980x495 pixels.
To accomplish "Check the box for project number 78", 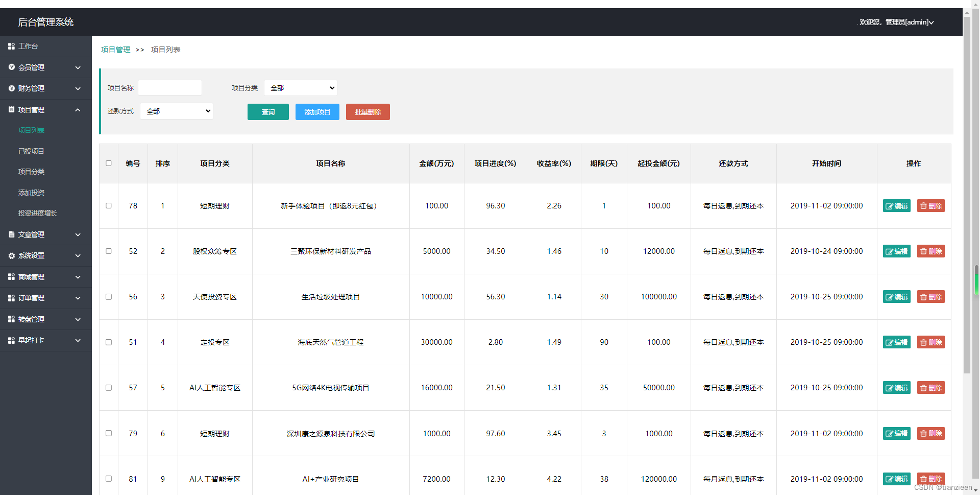I will click(109, 205).
